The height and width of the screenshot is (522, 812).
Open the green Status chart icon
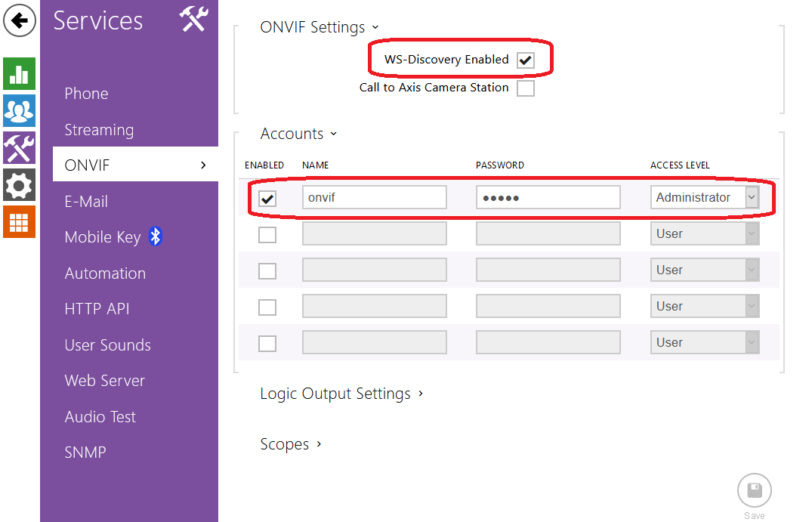coord(20,73)
